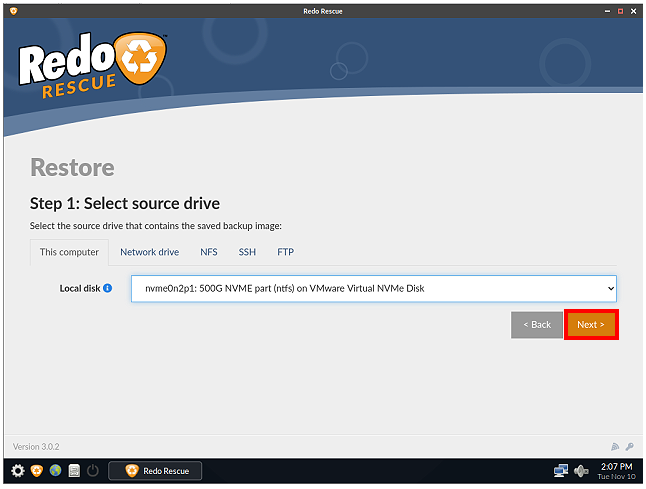
Task: Maximize the Redo Rescue window
Action: [x=620, y=12]
